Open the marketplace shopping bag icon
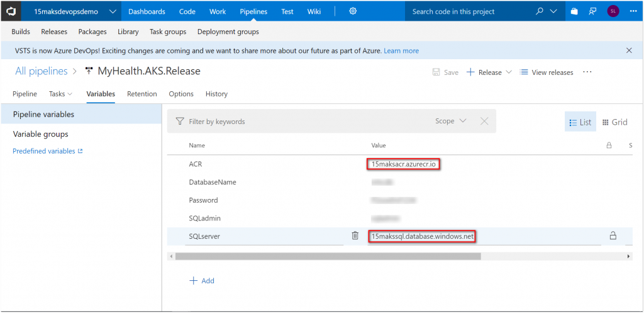The image size is (644, 313). (x=574, y=11)
